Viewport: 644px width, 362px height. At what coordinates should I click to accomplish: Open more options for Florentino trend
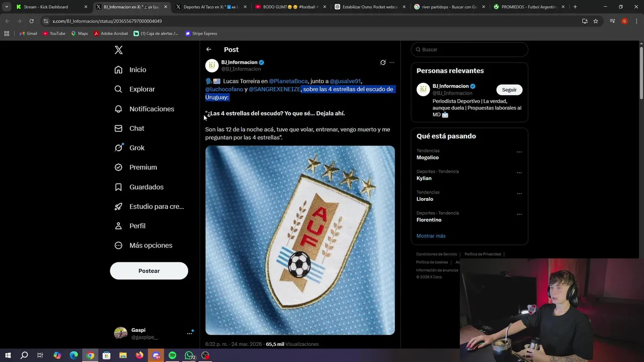pos(519,214)
